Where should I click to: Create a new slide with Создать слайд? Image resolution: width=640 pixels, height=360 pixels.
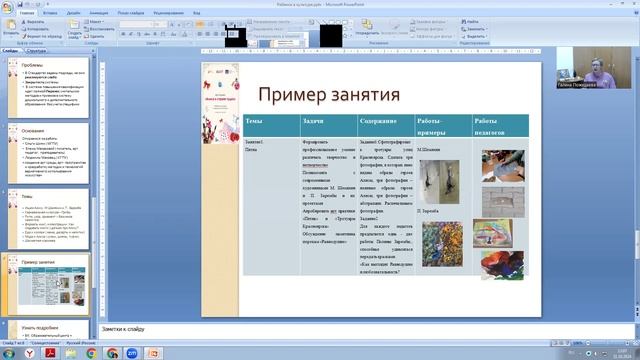point(74,29)
